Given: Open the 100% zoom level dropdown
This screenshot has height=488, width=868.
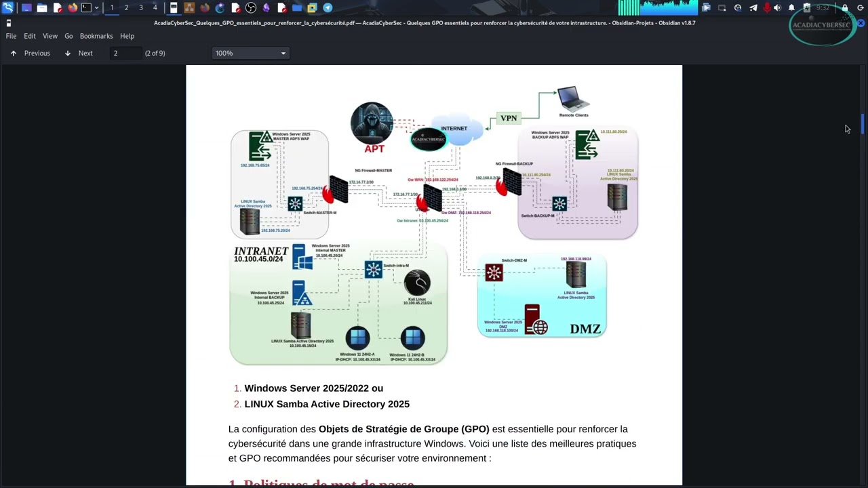Looking at the screenshot, I should point(250,53).
